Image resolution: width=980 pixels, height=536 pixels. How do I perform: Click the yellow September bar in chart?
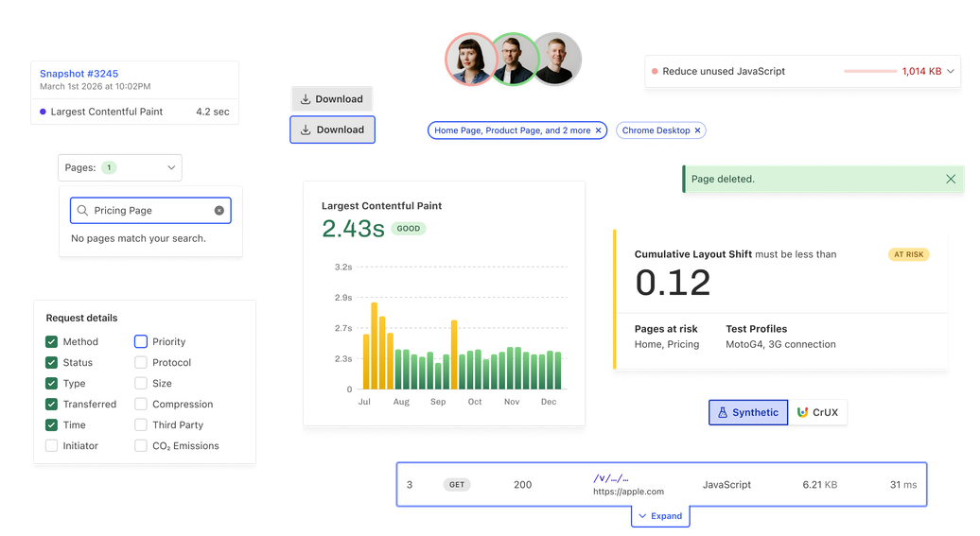[x=454, y=354]
